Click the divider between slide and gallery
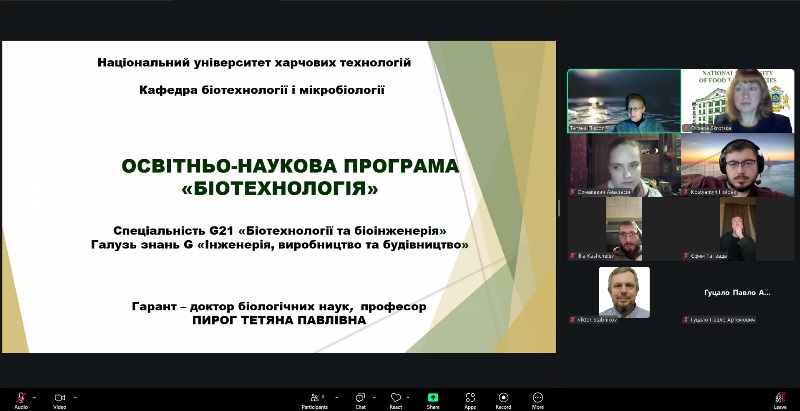 [x=560, y=206]
